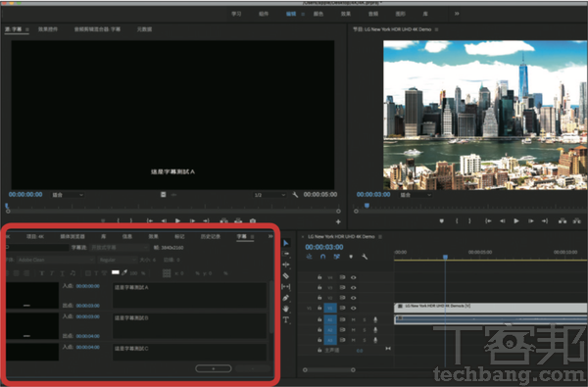Open Regular font style dropdown
The width and height of the screenshot is (588, 387).
(x=118, y=260)
